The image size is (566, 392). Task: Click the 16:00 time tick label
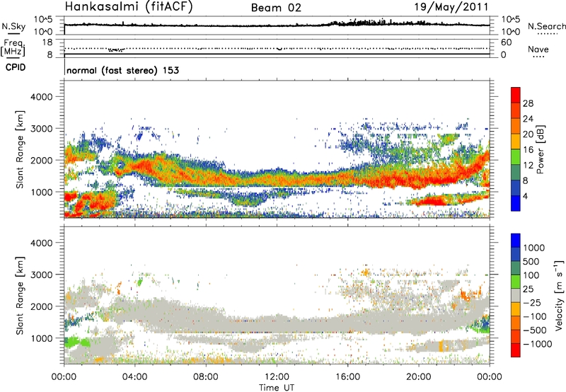point(347,377)
